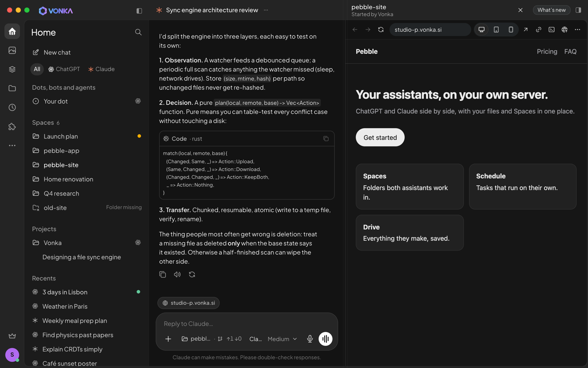Image resolution: width=588 pixels, height=368 pixels.
Task: Open the stacked layers icon in the rail
Action: pyautogui.click(x=12, y=69)
